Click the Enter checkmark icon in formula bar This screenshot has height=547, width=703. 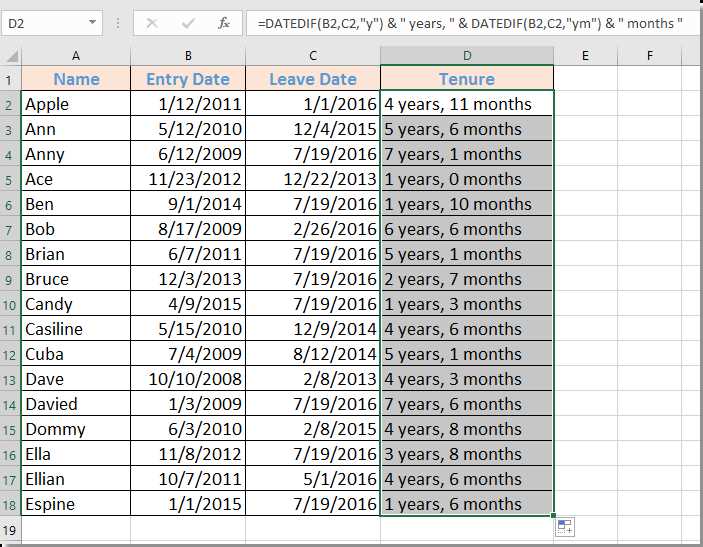[188, 22]
